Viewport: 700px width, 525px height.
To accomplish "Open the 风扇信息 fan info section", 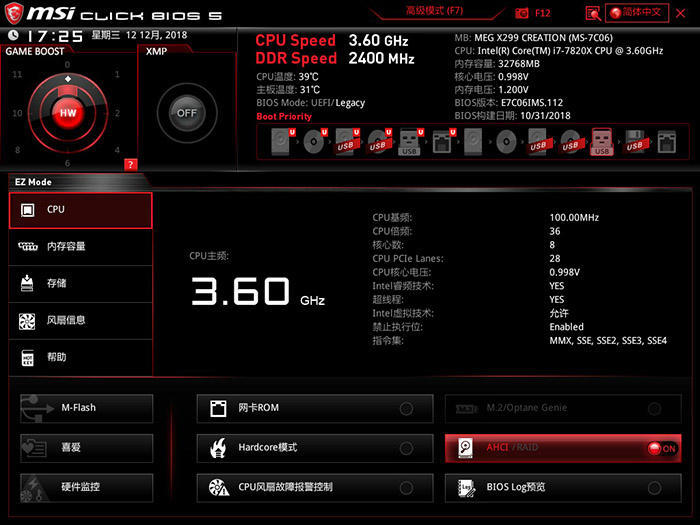I will (80, 321).
